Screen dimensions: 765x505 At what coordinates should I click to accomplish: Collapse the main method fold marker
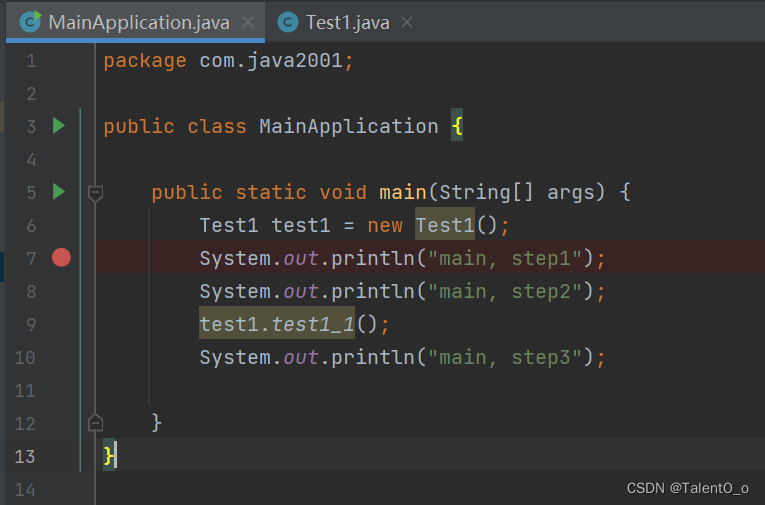[x=95, y=193]
